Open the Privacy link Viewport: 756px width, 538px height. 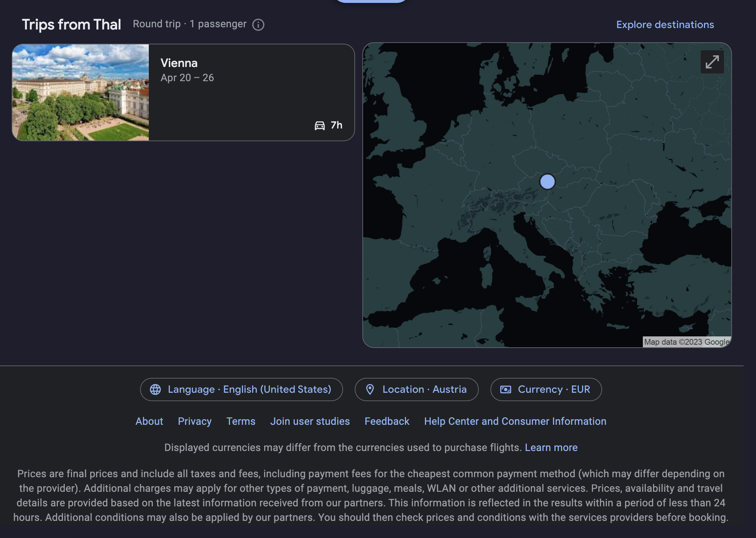click(195, 421)
